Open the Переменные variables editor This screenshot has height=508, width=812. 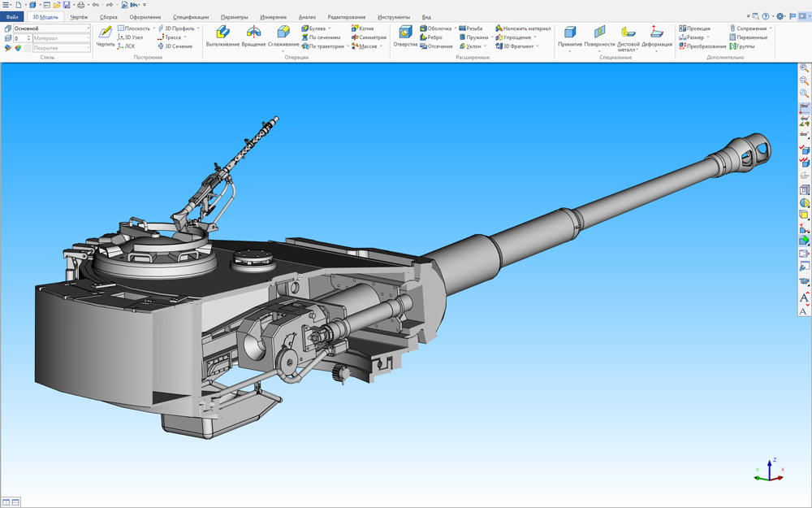(749, 37)
